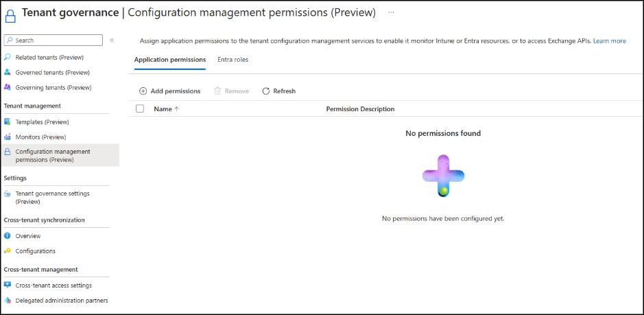Click the Templates (Preview) icon
644x315 pixels.
pos(8,121)
